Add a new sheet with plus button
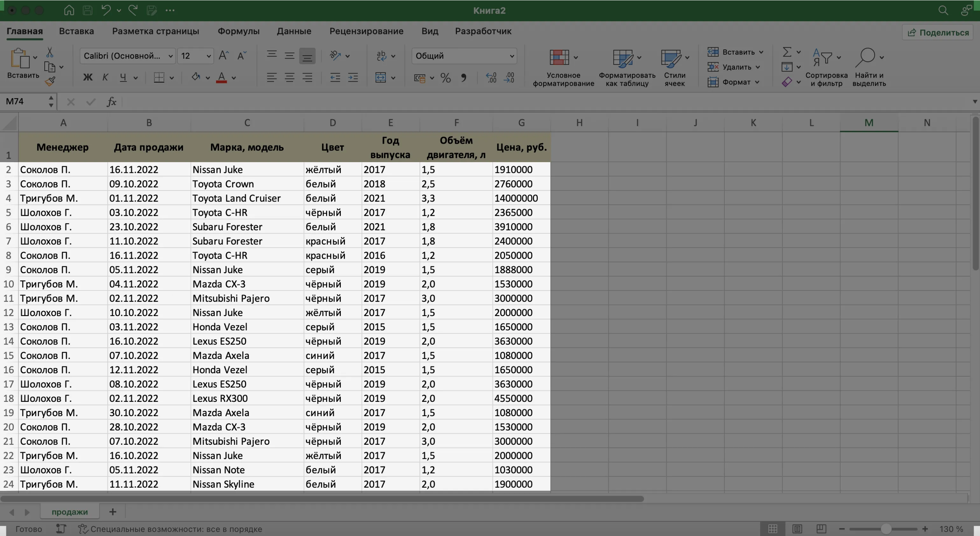The width and height of the screenshot is (980, 536). click(x=113, y=512)
